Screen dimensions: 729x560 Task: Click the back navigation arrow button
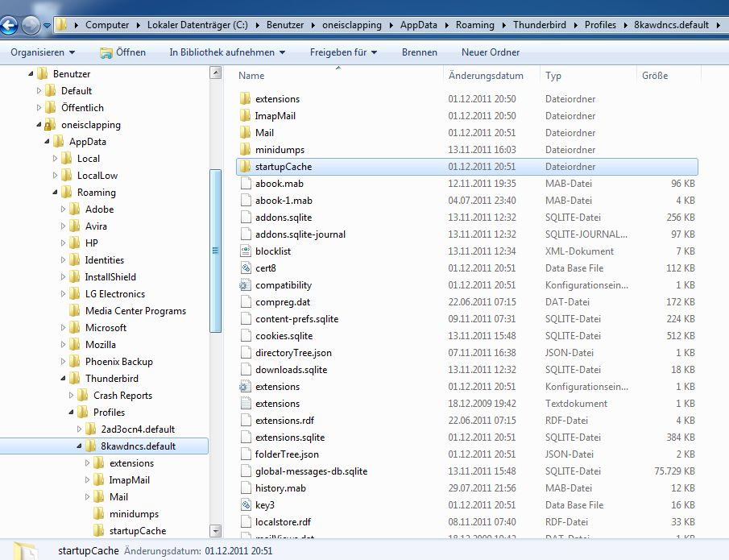point(9,25)
